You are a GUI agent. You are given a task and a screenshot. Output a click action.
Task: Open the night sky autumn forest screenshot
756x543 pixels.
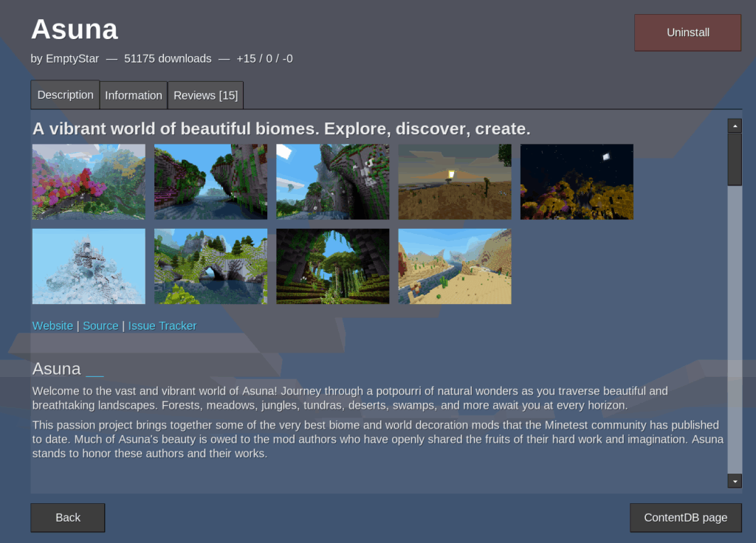click(x=577, y=181)
